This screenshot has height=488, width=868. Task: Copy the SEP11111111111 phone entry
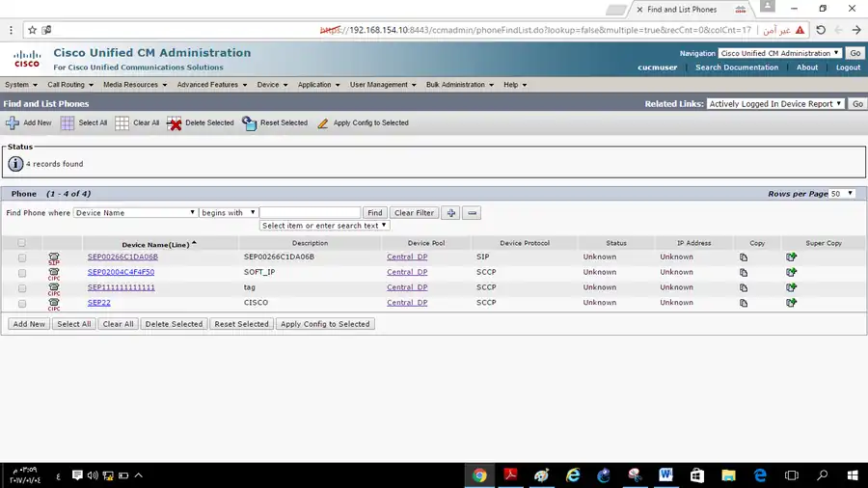pyautogui.click(x=744, y=287)
